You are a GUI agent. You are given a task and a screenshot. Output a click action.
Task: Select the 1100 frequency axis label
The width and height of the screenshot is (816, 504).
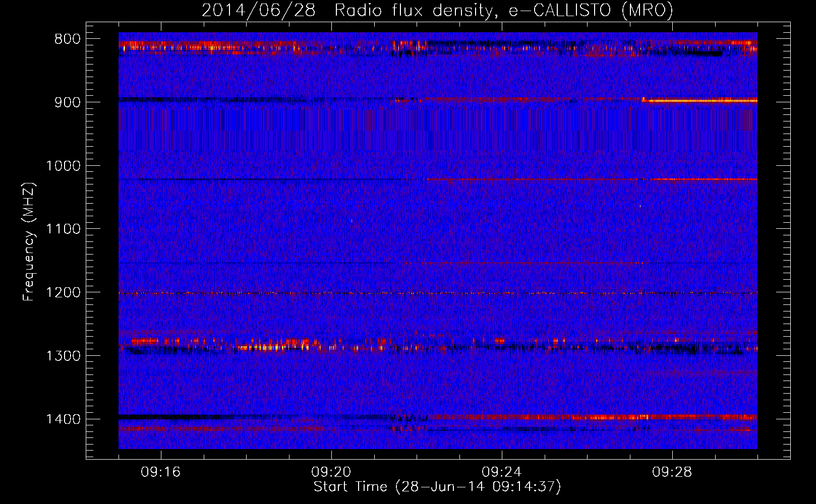(x=63, y=229)
